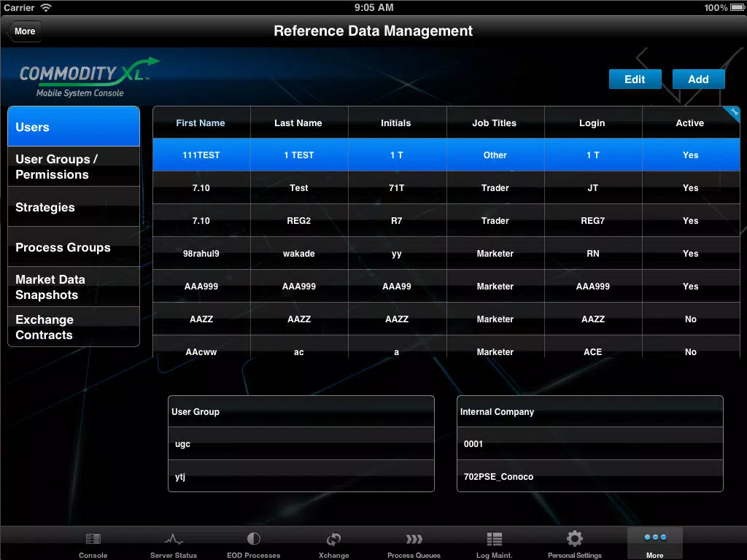Sort by the Active column header
This screenshot has height=560, width=747.
pyautogui.click(x=690, y=122)
